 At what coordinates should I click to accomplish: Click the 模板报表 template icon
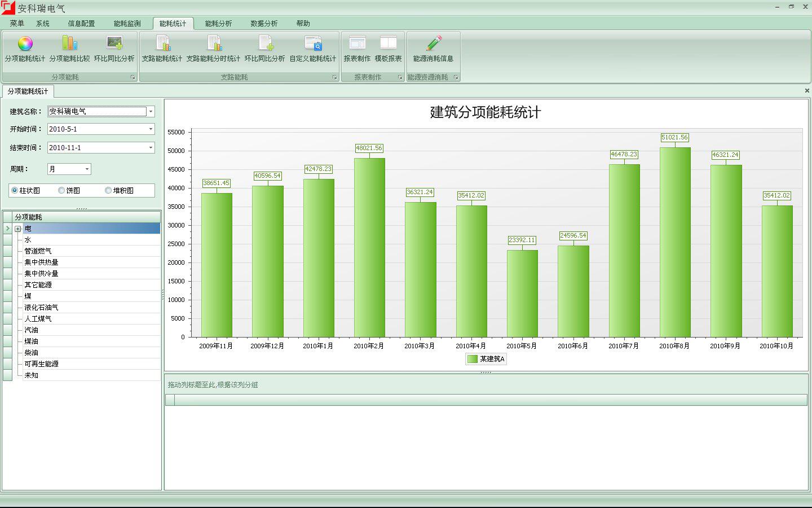[388, 44]
